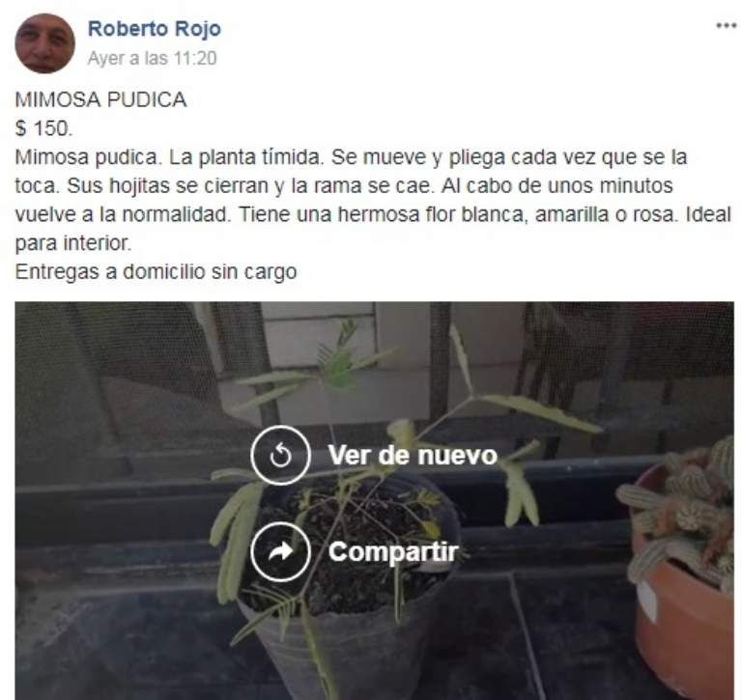Image resolution: width=742 pixels, height=700 pixels.
Task: Click the "$ 150." price text
Action: tap(43, 128)
